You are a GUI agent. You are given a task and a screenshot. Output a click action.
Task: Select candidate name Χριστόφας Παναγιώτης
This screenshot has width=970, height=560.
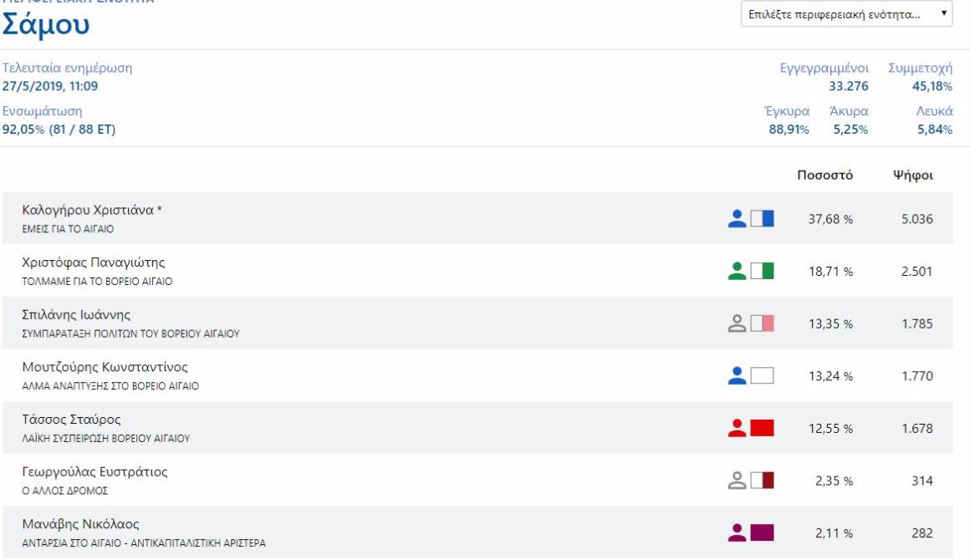pyautogui.click(x=94, y=262)
